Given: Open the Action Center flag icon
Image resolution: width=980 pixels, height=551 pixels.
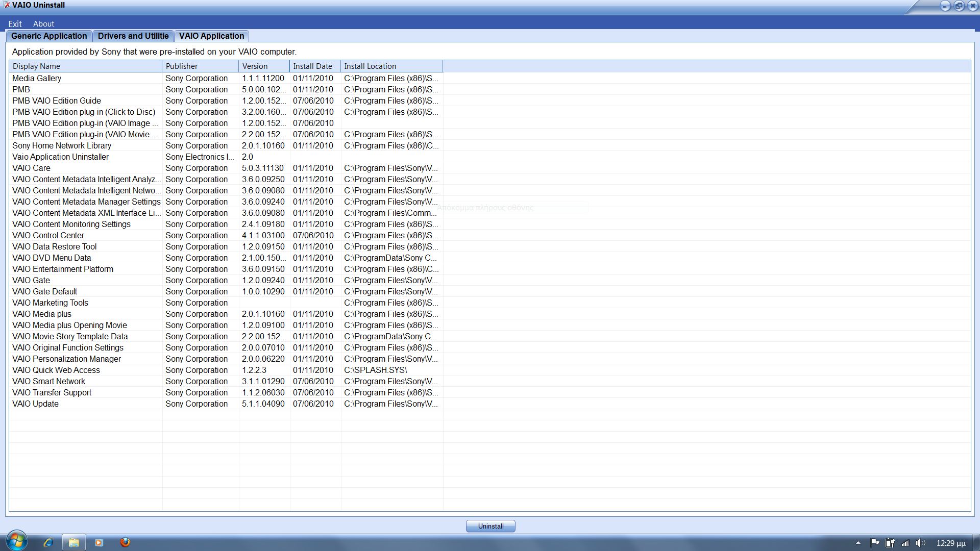Looking at the screenshot, I should click(874, 543).
